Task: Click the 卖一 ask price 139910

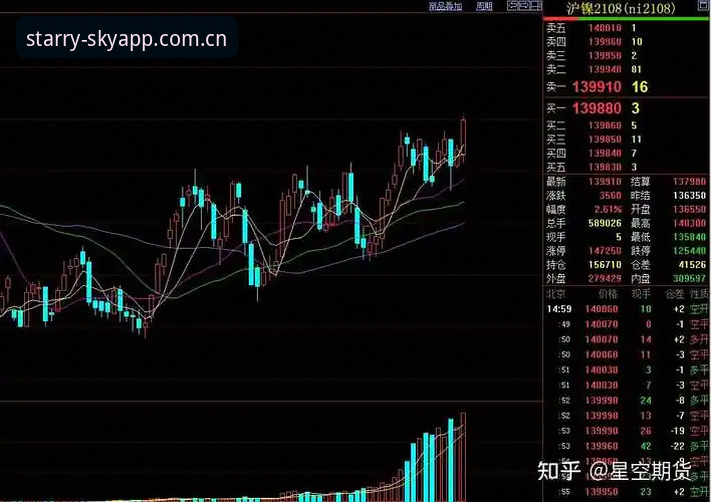Action: tap(597, 87)
